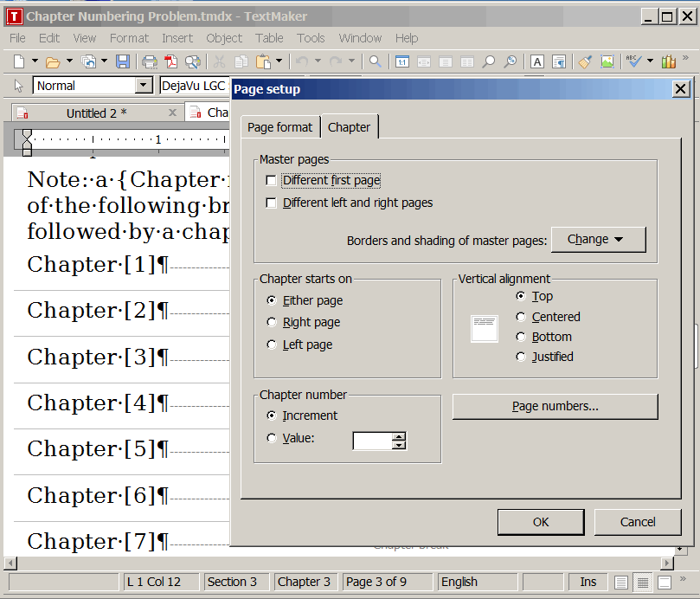The image size is (700, 599).
Task: Open the Insert menu
Action: (x=177, y=38)
